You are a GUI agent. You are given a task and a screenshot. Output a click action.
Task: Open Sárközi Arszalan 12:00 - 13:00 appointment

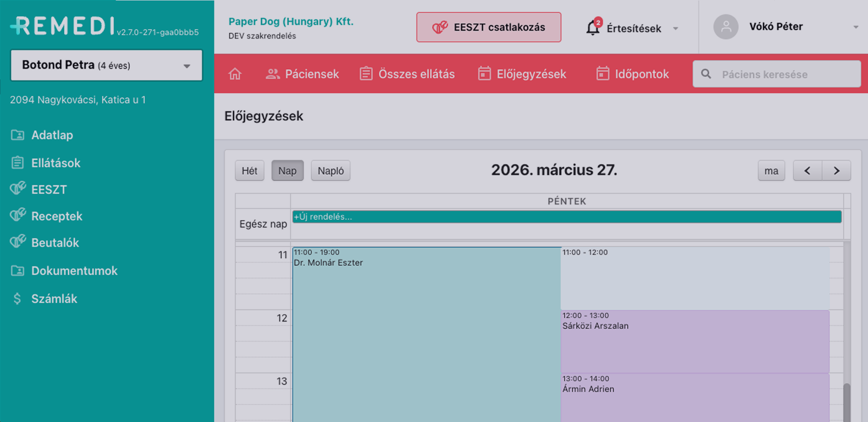[695, 341]
